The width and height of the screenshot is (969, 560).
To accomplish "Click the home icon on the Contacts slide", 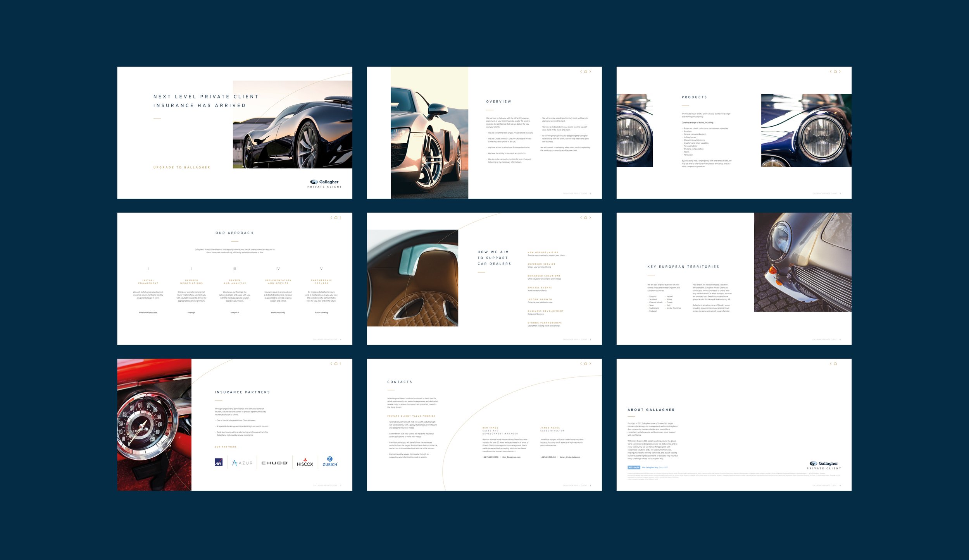I will (x=585, y=364).
